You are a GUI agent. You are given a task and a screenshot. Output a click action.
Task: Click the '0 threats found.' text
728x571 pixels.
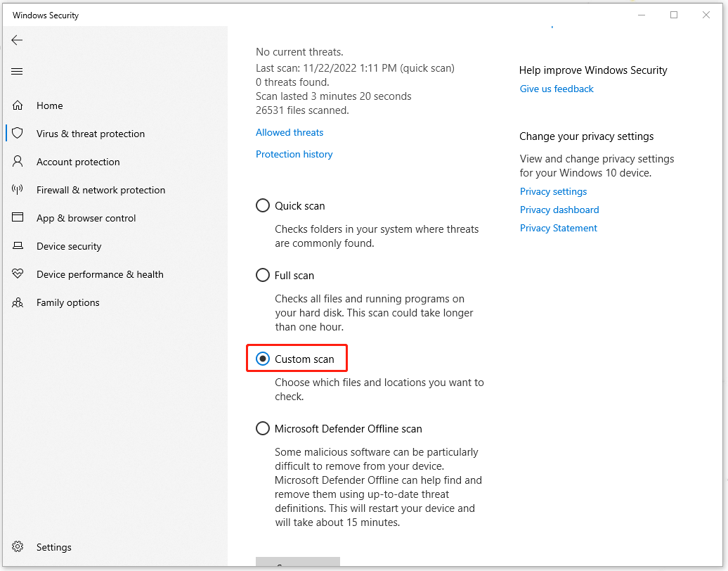pyautogui.click(x=292, y=82)
